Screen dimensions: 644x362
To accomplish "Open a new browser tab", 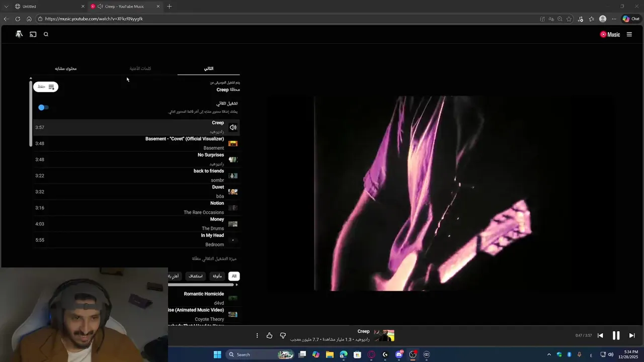I will click(x=169, y=7).
